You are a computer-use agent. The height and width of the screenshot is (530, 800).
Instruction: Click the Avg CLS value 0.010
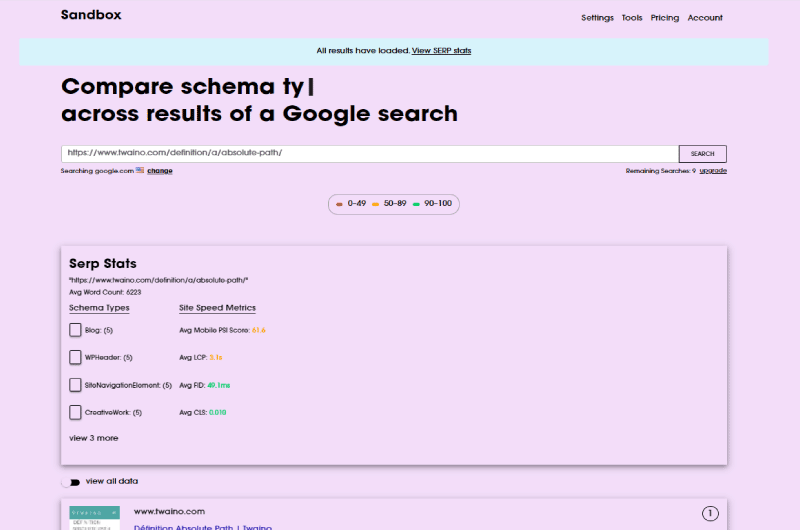click(x=217, y=413)
